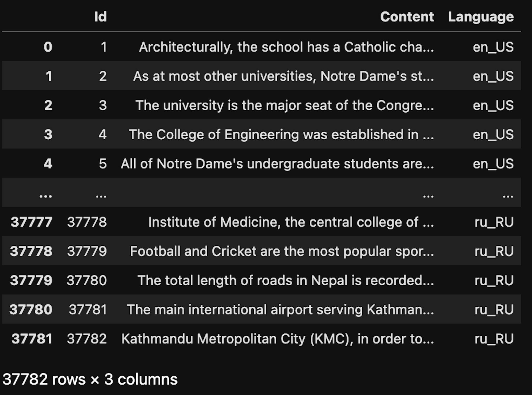The width and height of the screenshot is (532, 395).
Task: Click the Id column header
Action: 100,17
